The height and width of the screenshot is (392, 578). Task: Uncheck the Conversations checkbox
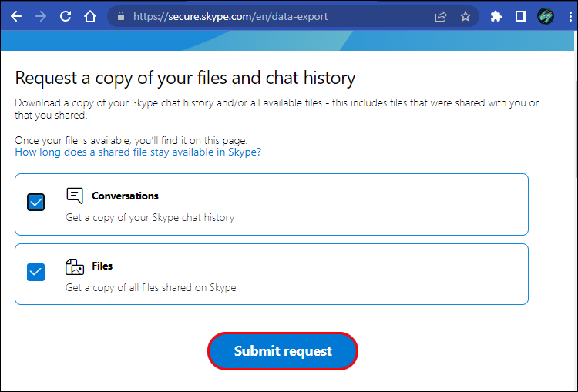coord(36,202)
